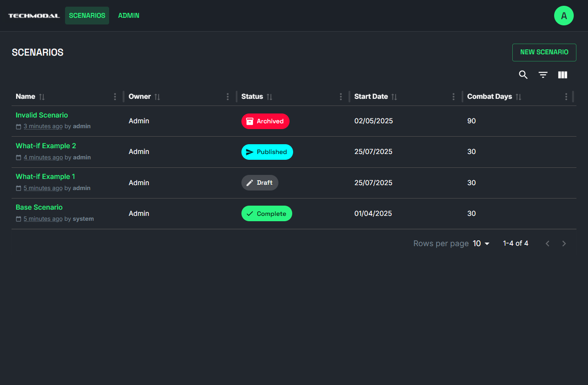Sort by Name column arrows
Viewport: 588px width, 385px height.
[x=42, y=97]
